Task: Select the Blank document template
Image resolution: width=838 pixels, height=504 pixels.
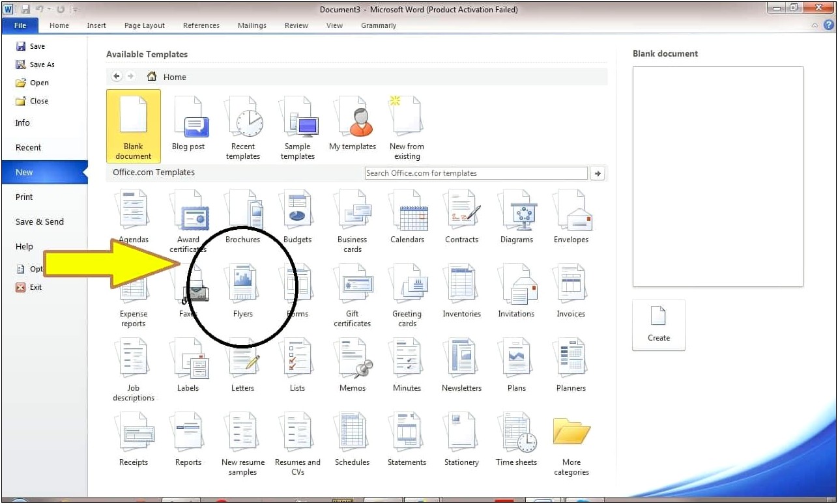Action: click(x=133, y=126)
